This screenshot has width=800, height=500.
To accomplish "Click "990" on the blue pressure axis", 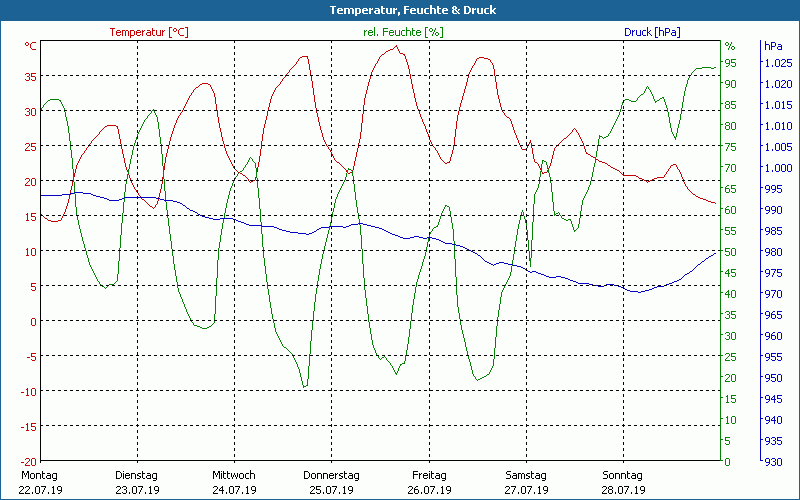I will coord(773,210).
